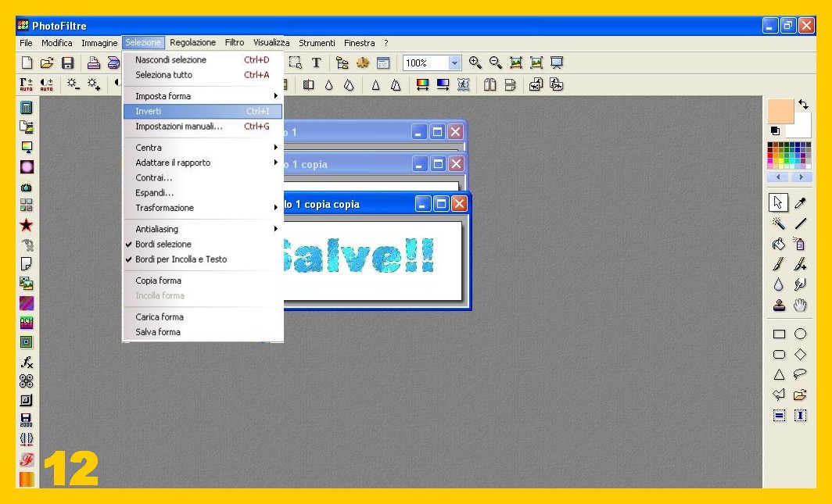Choose the Clone Stamp tool
This screenshot has height=504, width=832.
pos(779,306)
